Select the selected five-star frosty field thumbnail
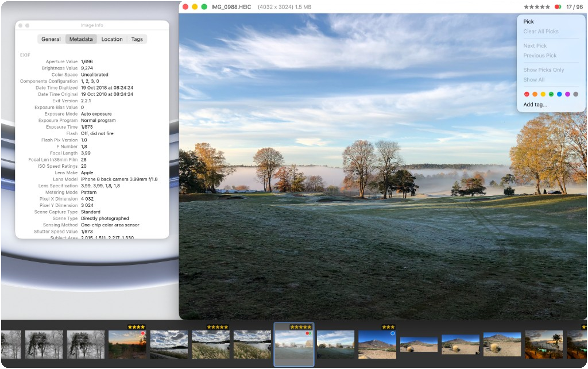This screenshot has width=588, height=369. pos(293,344)
